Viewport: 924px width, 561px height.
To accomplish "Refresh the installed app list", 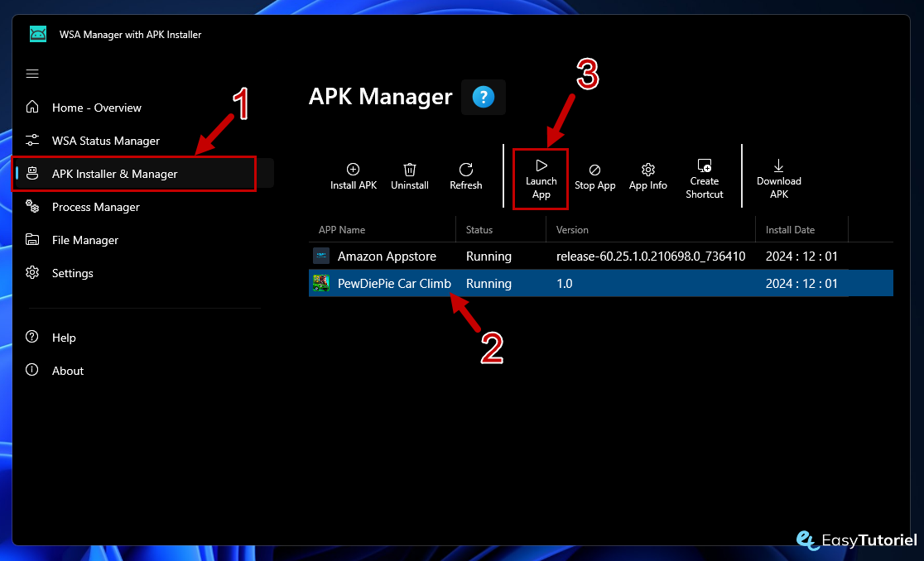I will pos(465,176).
